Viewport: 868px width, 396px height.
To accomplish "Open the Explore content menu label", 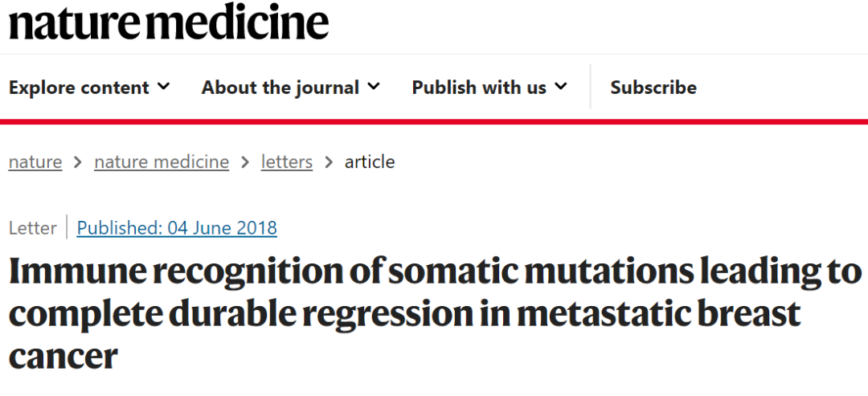I will click(x=79, y=88).
